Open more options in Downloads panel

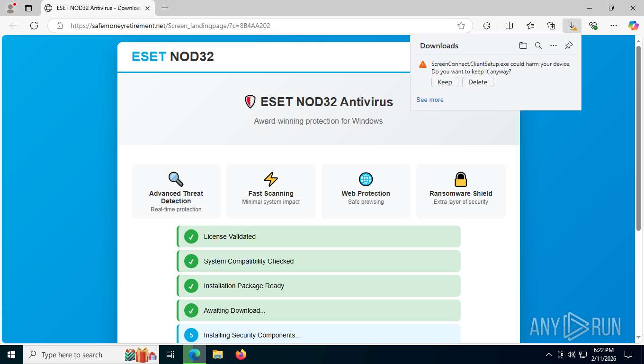click(x=554, y=45)
